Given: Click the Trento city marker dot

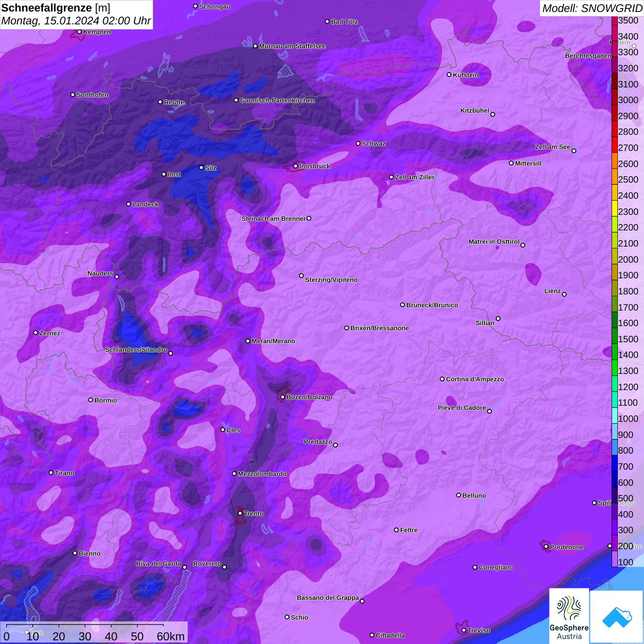Looking at the screenshot, I should click(240, 513).
